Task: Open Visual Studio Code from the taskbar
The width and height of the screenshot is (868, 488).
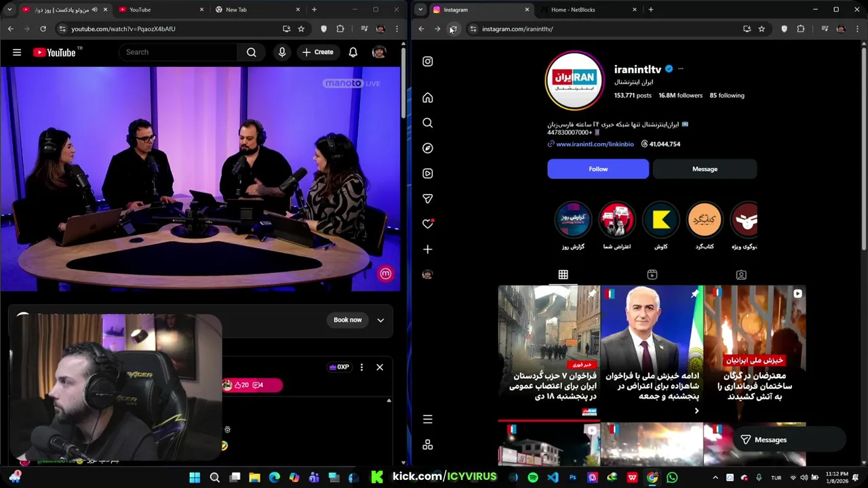Action: 553,477
